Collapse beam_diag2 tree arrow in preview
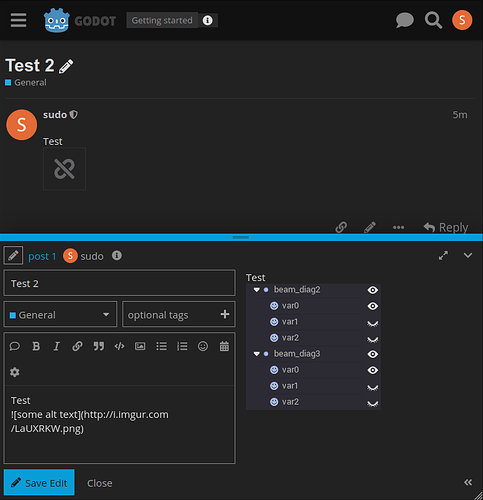The height and width of the screenshot is (500, 483). 256,290
